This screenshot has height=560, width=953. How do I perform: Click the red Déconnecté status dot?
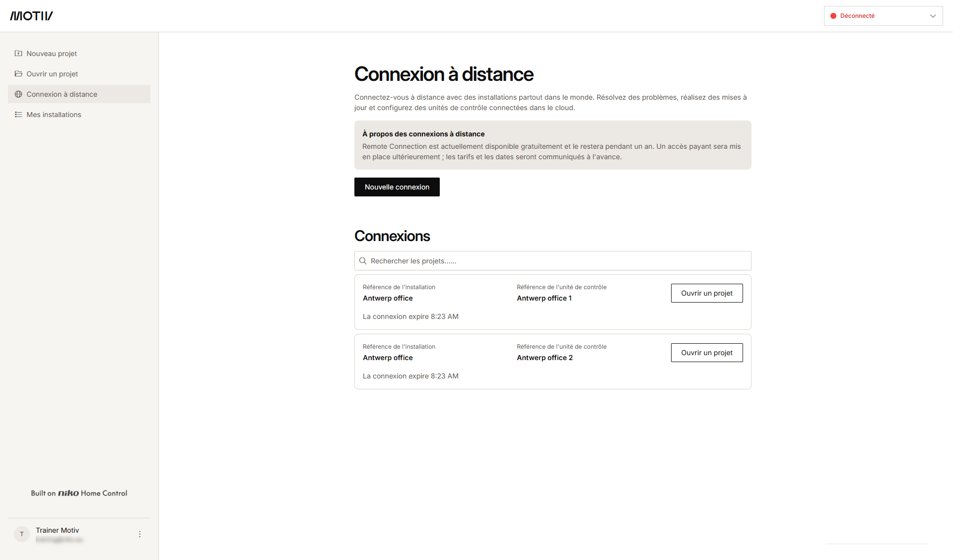click(x=833, y=16)
